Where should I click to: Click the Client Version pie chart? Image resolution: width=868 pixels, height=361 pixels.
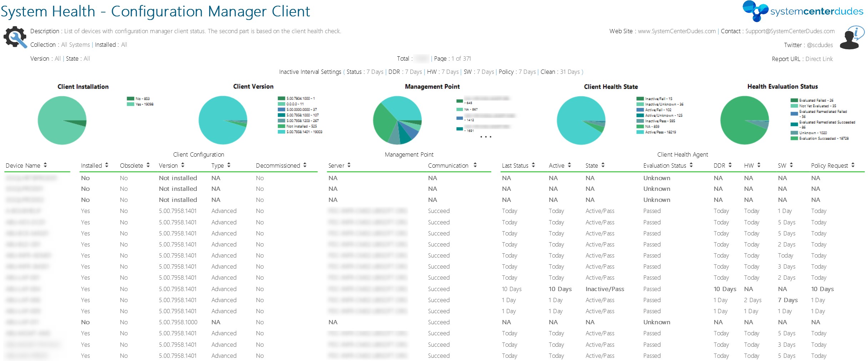pos(223,120)
